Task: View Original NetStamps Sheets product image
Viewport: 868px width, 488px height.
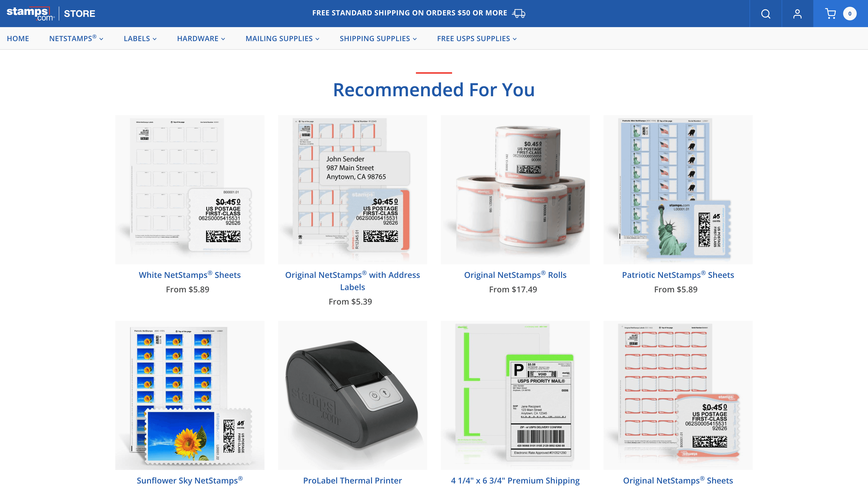Action: click(x=678, y=395)
